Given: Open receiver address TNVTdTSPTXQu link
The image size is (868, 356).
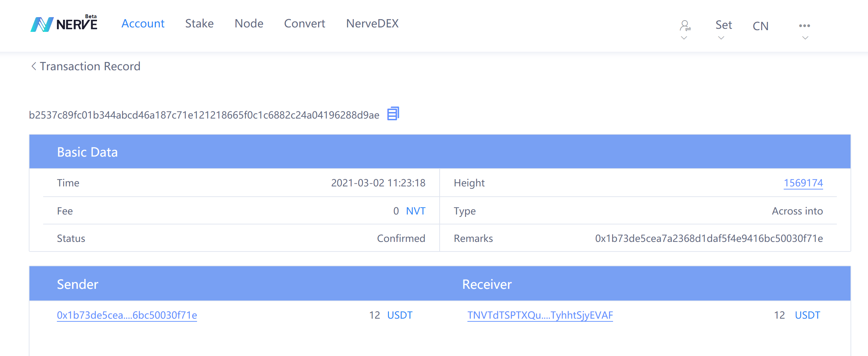Looking at the screenshot, I should (x=540, y=315).
